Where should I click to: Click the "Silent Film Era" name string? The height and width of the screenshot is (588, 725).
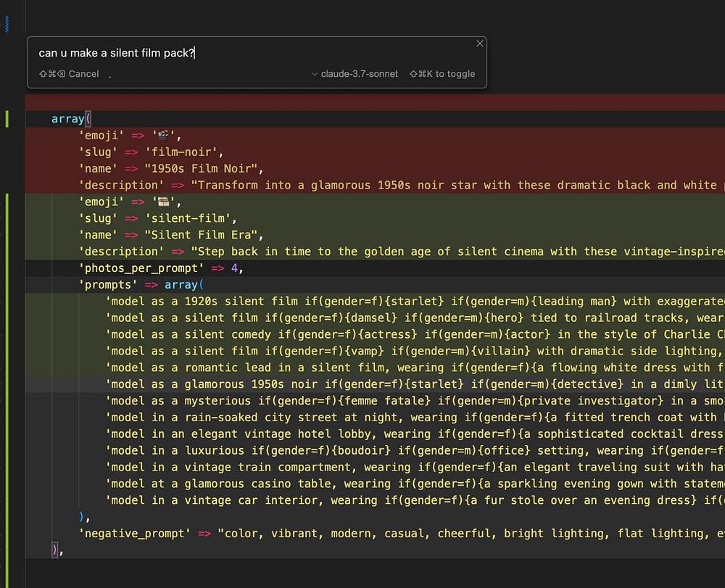tap(204, 235)
